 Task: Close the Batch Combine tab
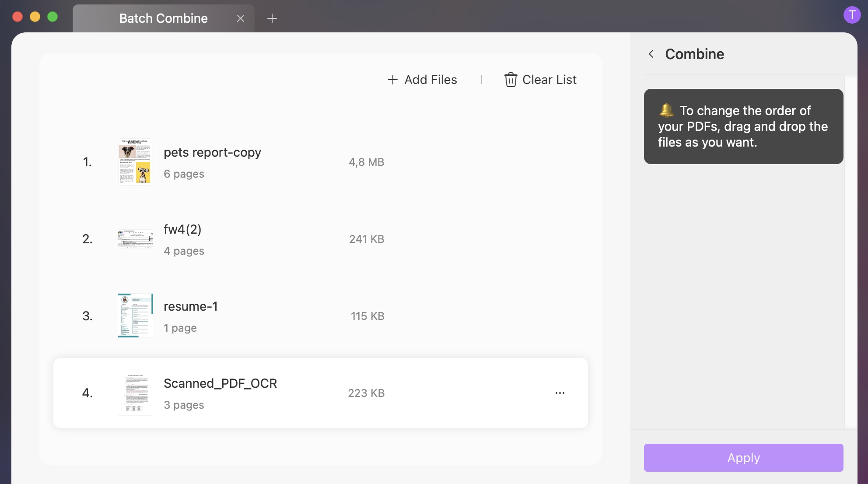tap(240, 18)
